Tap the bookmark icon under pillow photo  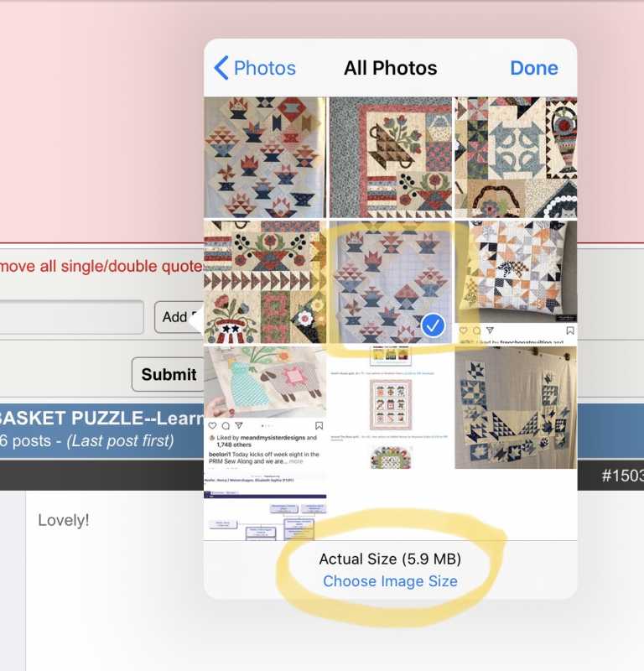(x=570, y=330)
